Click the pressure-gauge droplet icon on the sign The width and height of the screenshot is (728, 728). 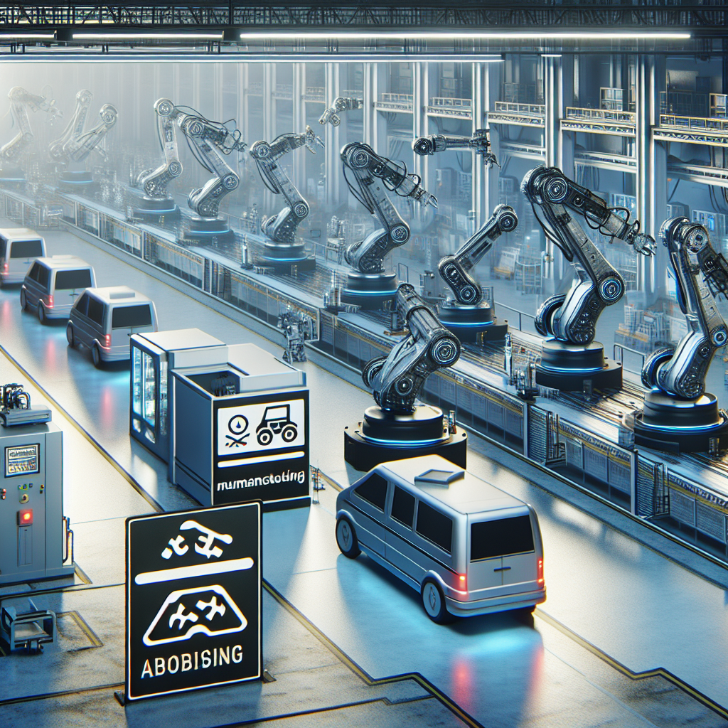pos(238,424)
